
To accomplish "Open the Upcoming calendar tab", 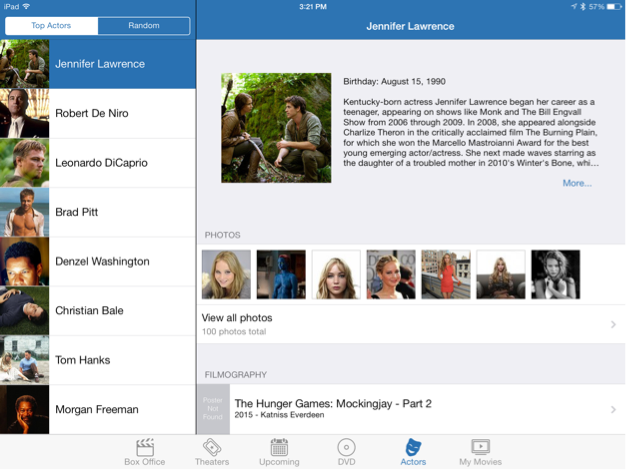I will click(279, 452).
